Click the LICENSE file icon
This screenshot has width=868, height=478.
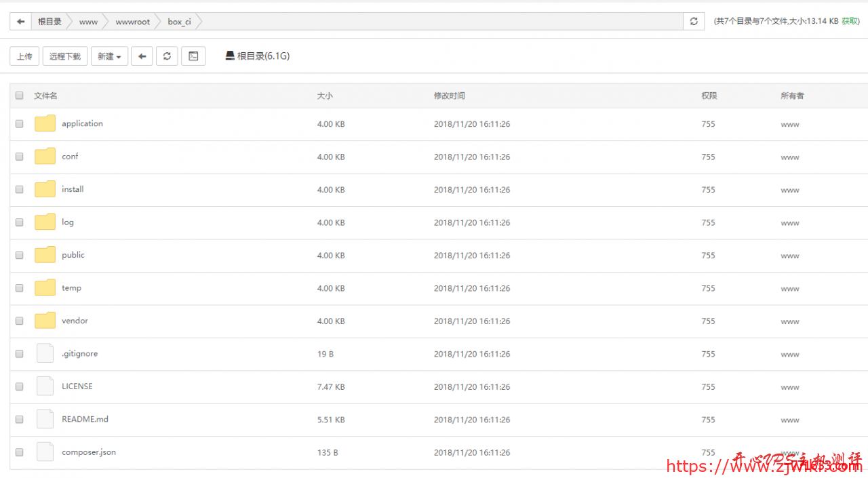click(x=45, y=386)
